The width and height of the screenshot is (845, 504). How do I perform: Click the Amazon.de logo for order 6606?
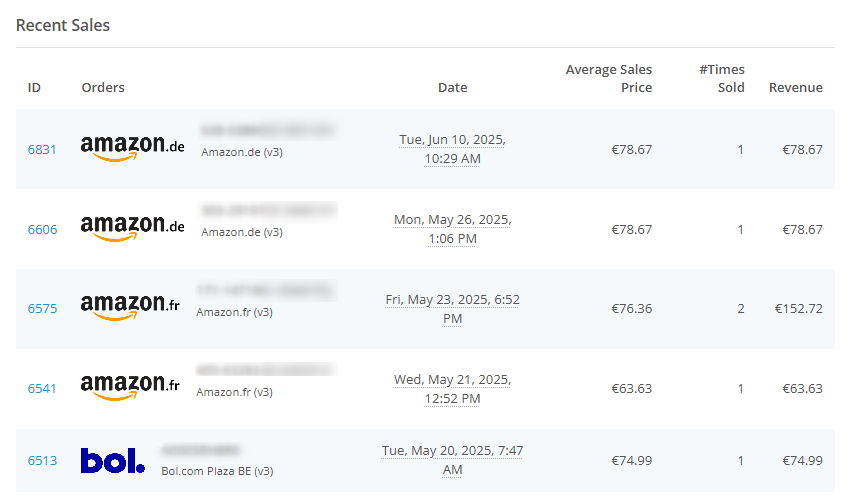click(133, 228)
